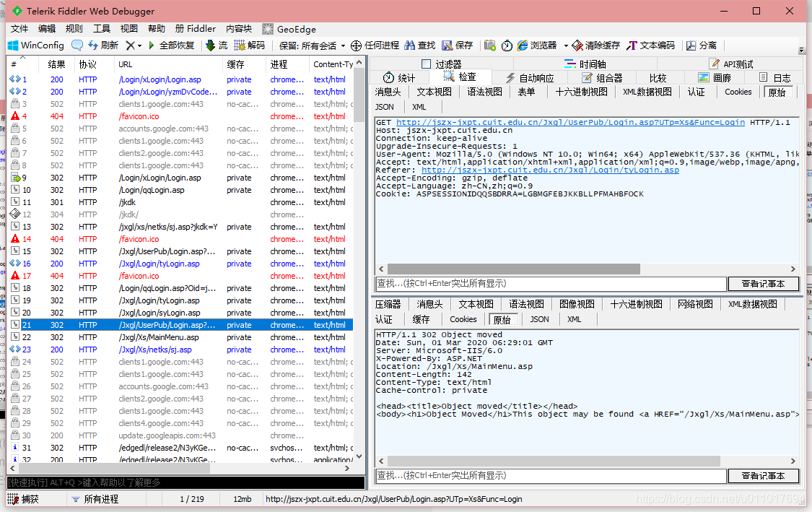
Task: Select the request 文本视图 view
Action: point(434,92)
